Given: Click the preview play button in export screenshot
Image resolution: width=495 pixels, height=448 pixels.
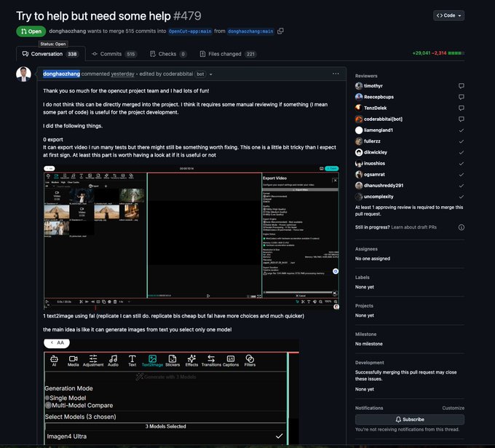Looking at the screenshot, I should point(208,296).
